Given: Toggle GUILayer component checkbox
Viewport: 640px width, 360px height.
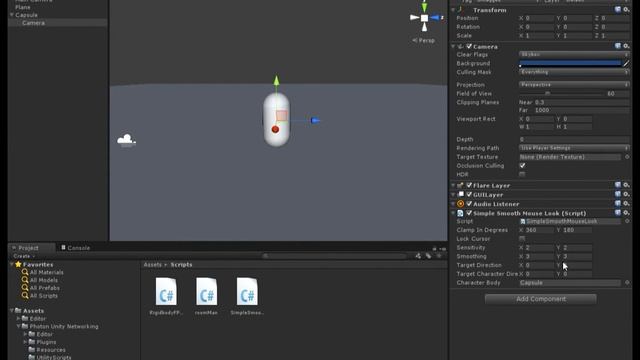Looking at the screenshot, I should [469, 194].
